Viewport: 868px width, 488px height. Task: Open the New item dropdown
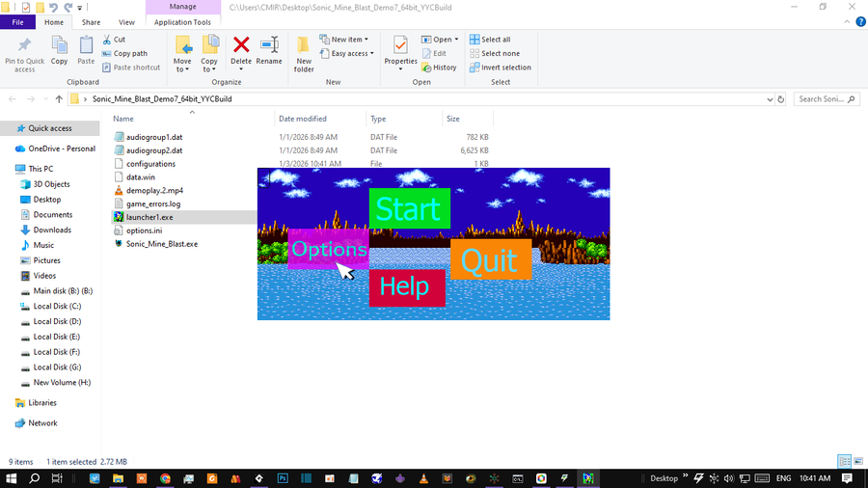(x=343, y=40)
